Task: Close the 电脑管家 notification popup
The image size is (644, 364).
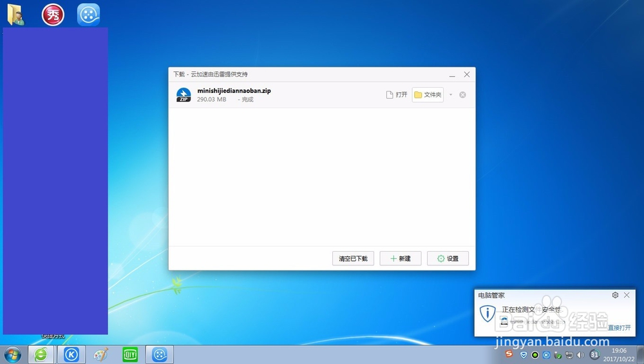Action: point(627,295)
